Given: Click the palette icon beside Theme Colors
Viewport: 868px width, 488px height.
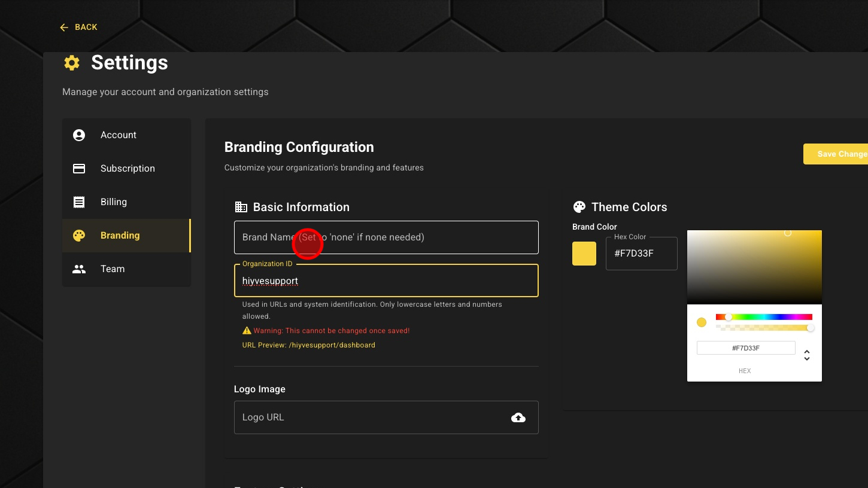Looking at the screenshot, I should [579, 207].
